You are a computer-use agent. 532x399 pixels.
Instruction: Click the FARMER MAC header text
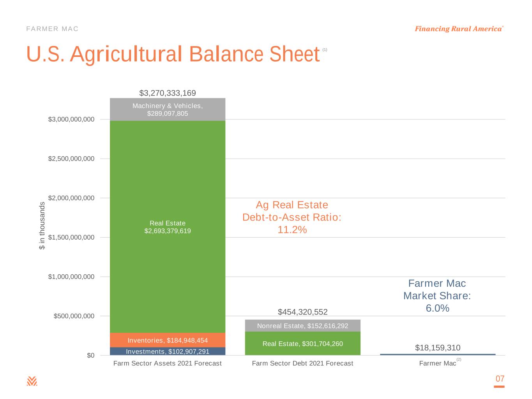pos(52,29)
